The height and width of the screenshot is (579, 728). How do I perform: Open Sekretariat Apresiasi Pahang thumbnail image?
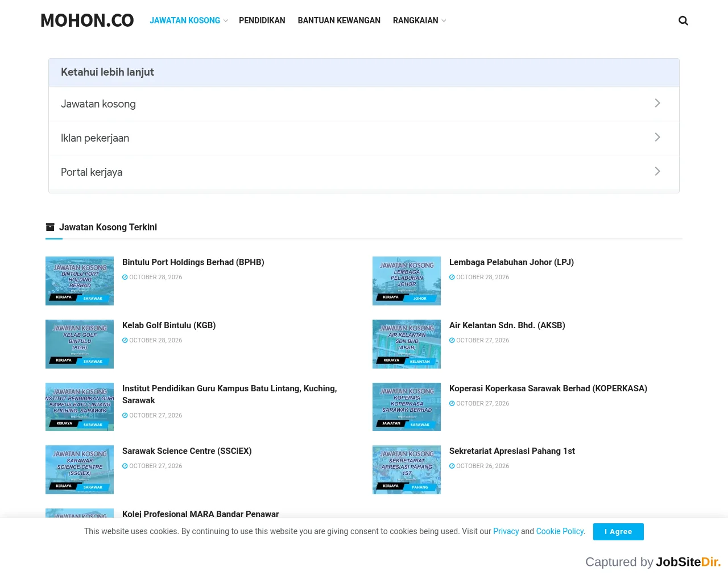click(407, 470)
